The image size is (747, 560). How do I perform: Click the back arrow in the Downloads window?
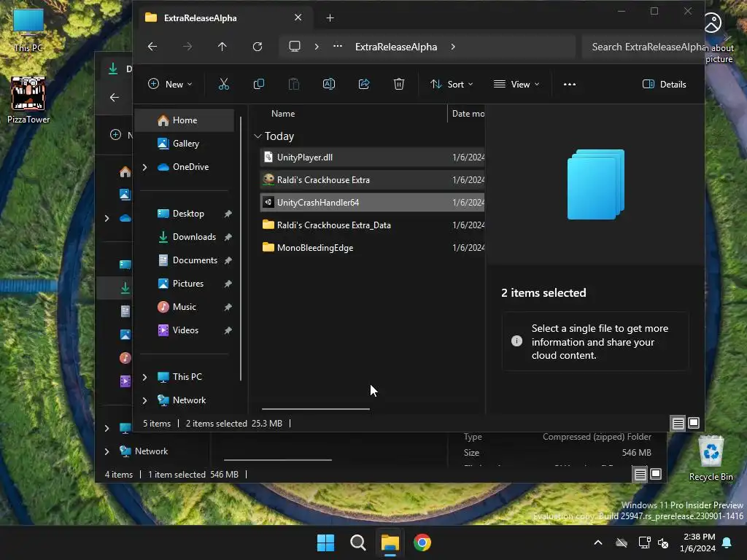(115, 98)
